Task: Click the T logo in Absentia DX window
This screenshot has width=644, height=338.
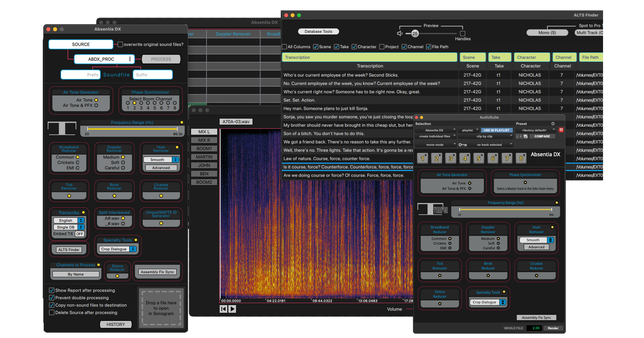Action: [62, 128]
